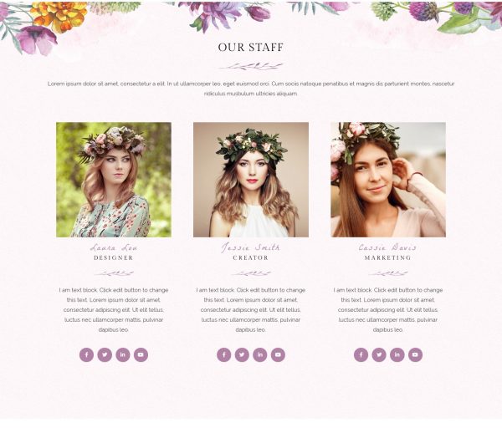Viewport: 502px width, 448px height.
Task: Visit Jessie Smith's Twitter icon
Action: point(242,354)
